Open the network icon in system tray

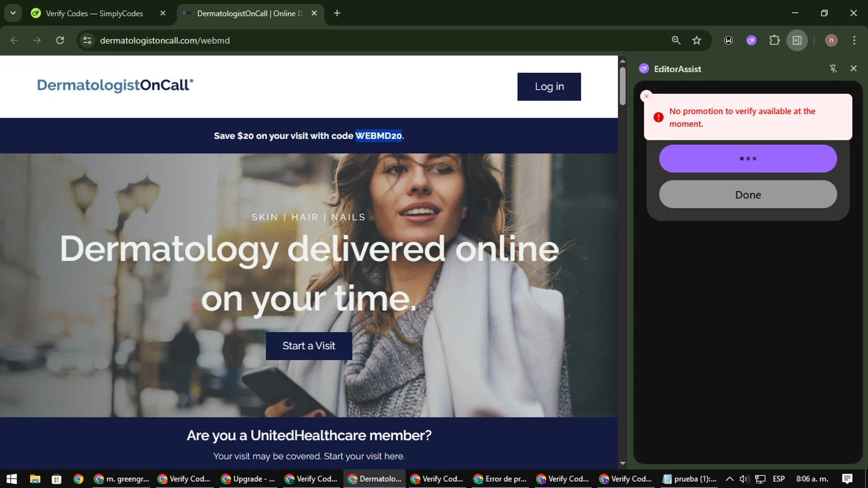pyautogui.click(x=760, y=479)
